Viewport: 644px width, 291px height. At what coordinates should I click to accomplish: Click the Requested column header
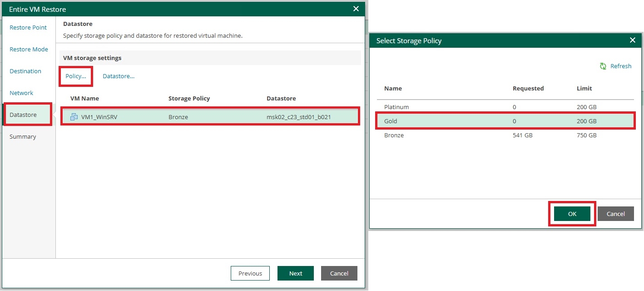click(x=528, y=89)
